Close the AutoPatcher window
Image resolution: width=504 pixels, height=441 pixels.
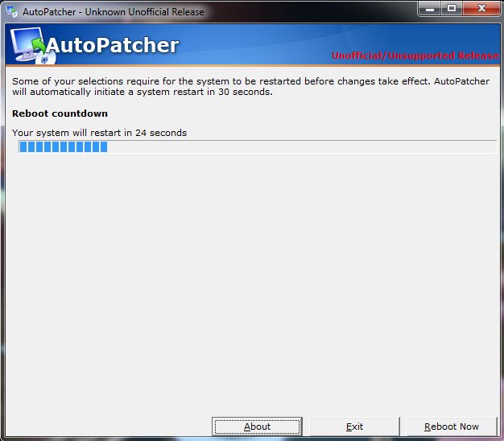[481, 8]
